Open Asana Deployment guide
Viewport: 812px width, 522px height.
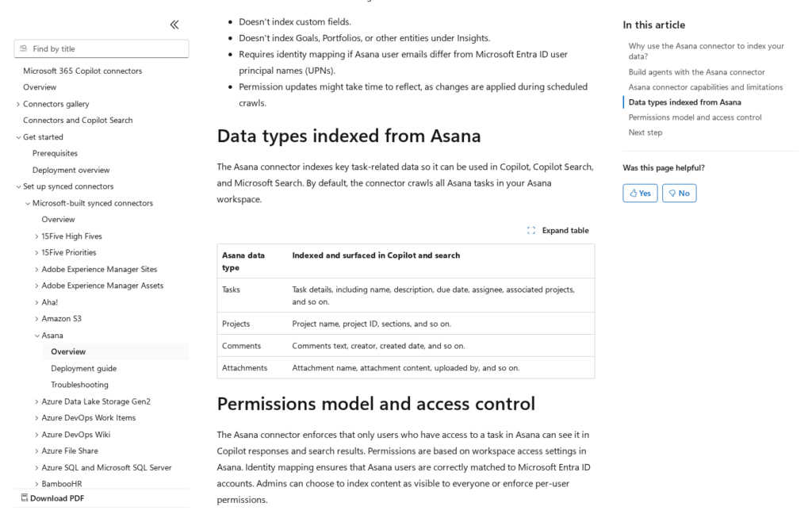click(x=83, y=368)
